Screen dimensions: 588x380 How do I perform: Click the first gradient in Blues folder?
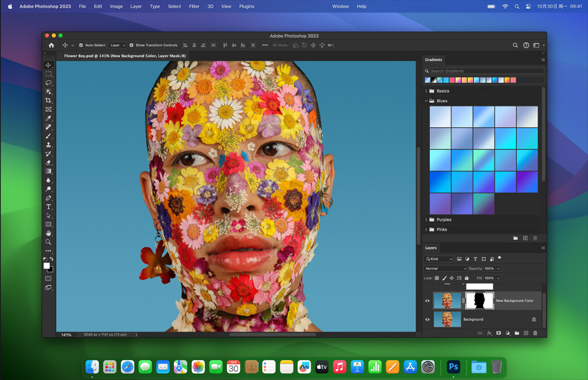click(x=440, y=116)
